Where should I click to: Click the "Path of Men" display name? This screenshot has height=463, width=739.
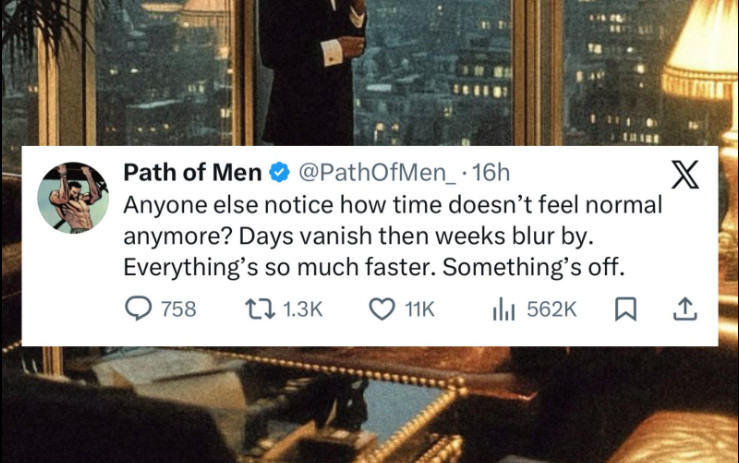coord(192,173)
